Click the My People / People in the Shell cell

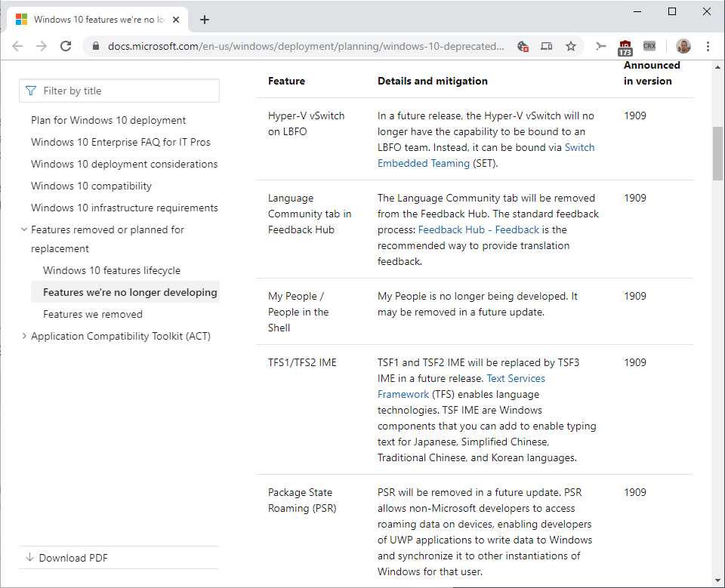point(298,312)
